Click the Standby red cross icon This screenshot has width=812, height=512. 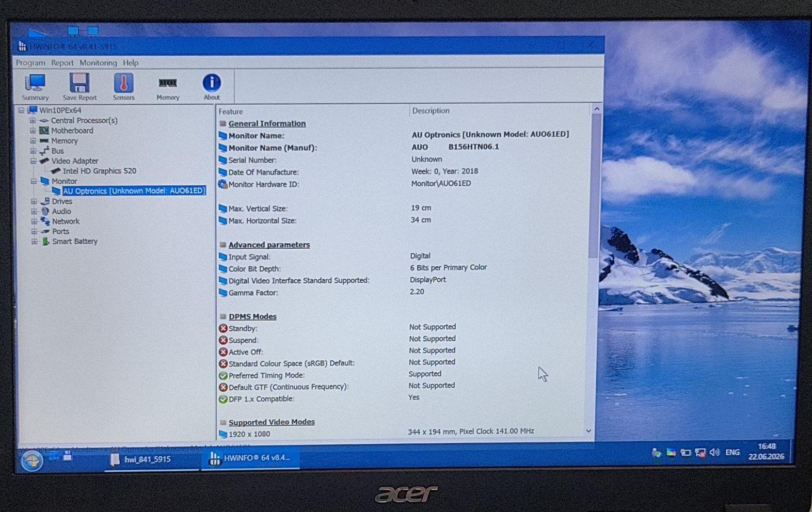click(223, 328)
